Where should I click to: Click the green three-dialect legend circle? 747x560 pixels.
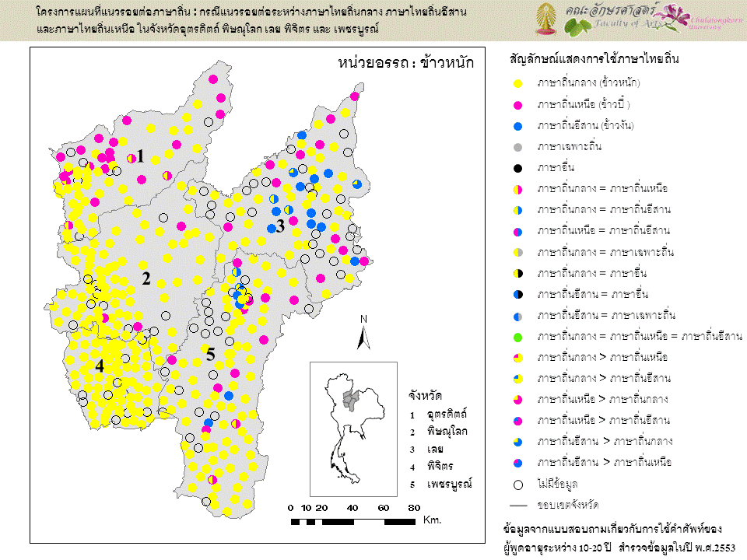tap(517, 336)
